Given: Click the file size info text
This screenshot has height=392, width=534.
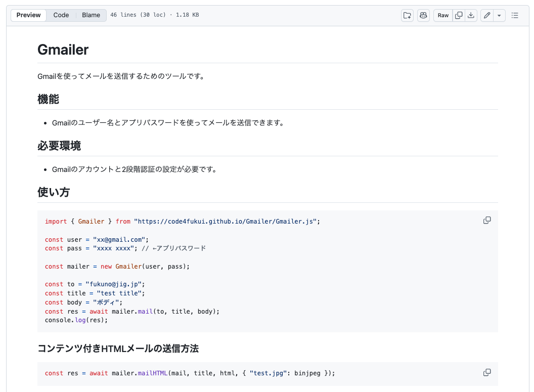Looking at the screenshot, I should [x=154, y=15].
